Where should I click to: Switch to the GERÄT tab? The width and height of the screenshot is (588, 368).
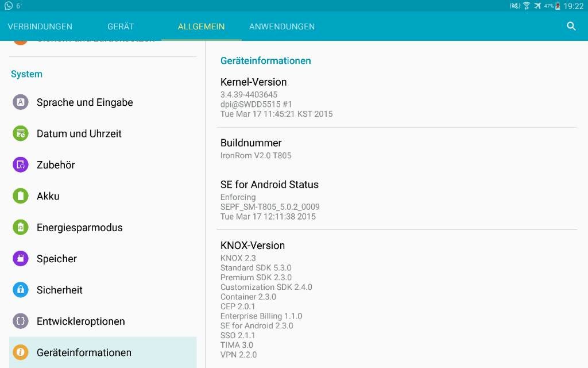tap(121, 26)
